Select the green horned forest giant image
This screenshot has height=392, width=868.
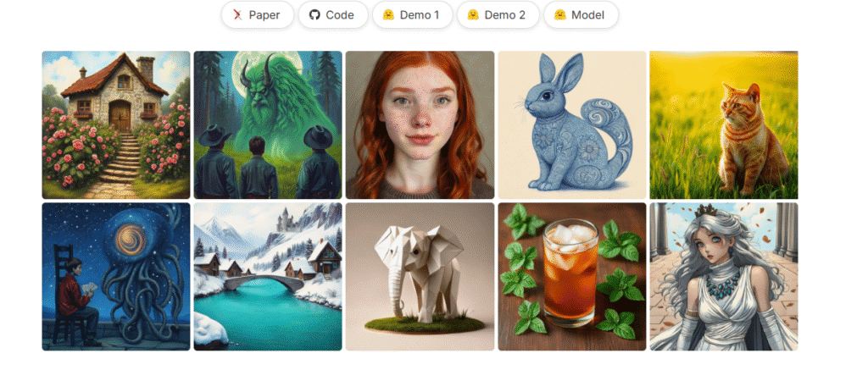[x=268, y=125]
